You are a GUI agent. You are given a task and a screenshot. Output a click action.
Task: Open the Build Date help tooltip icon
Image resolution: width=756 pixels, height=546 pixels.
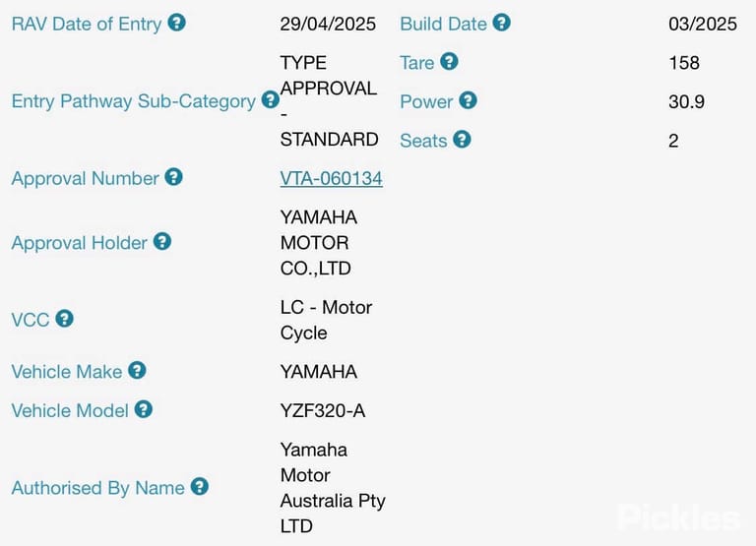[501, 23]
